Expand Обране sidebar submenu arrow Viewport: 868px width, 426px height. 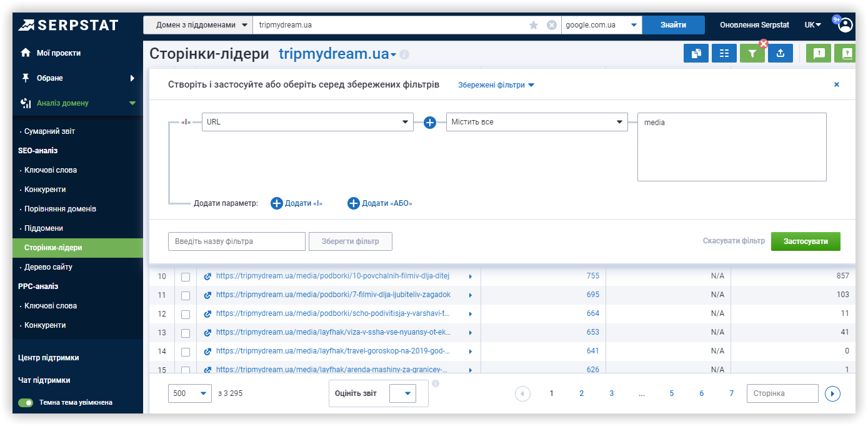point(132,78)
